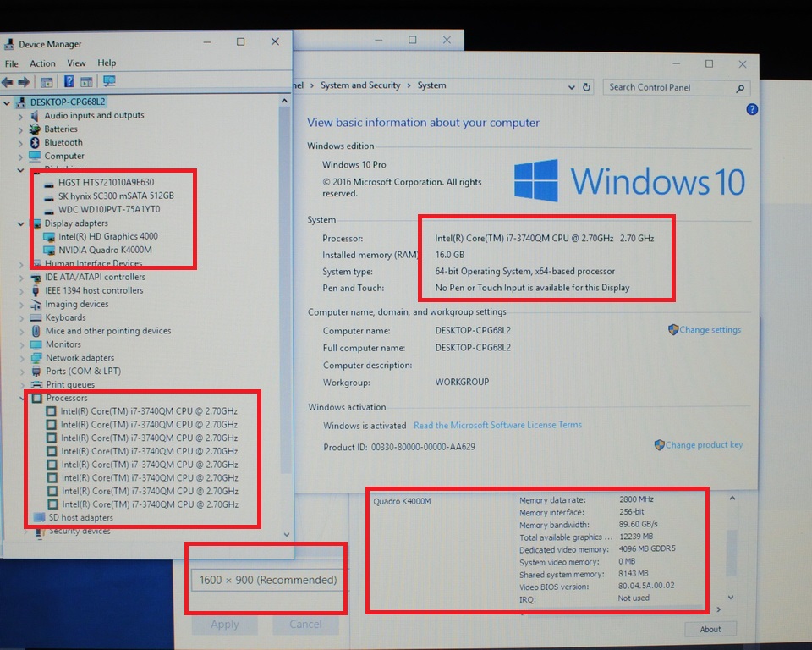Open the Action menu in Device Manager
Image resolution: width=812 pixels, height=650 pixels.
[42, 63]
